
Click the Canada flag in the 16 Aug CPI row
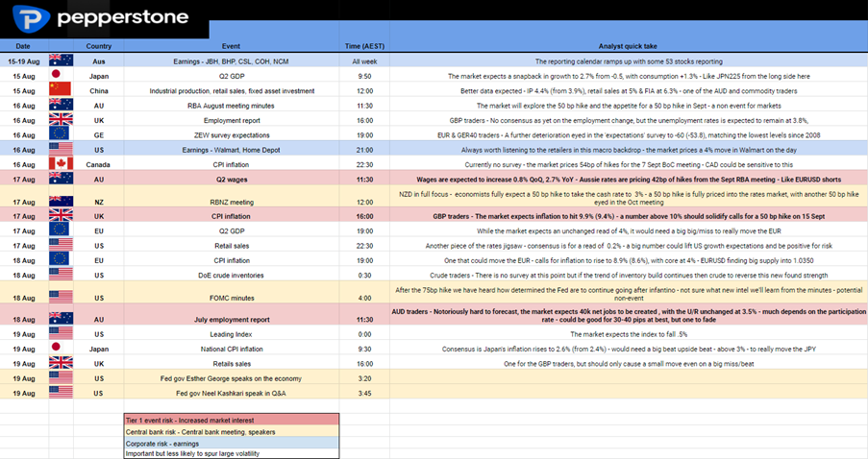pyautogui.click(x=61, y=163)
